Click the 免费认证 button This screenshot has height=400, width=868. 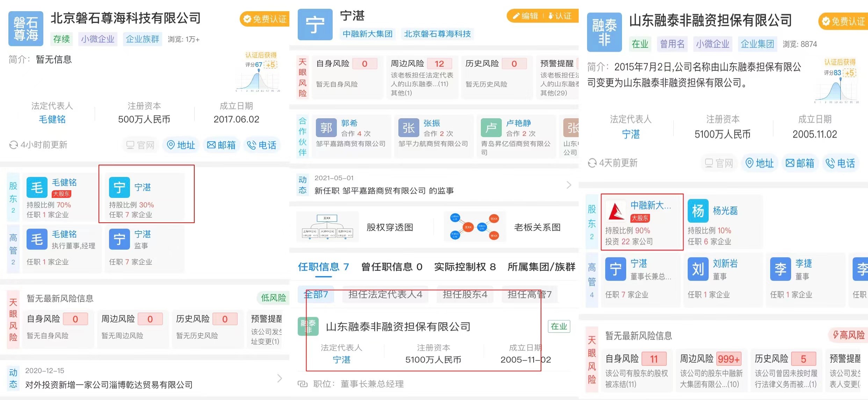(x=265, y=19)
